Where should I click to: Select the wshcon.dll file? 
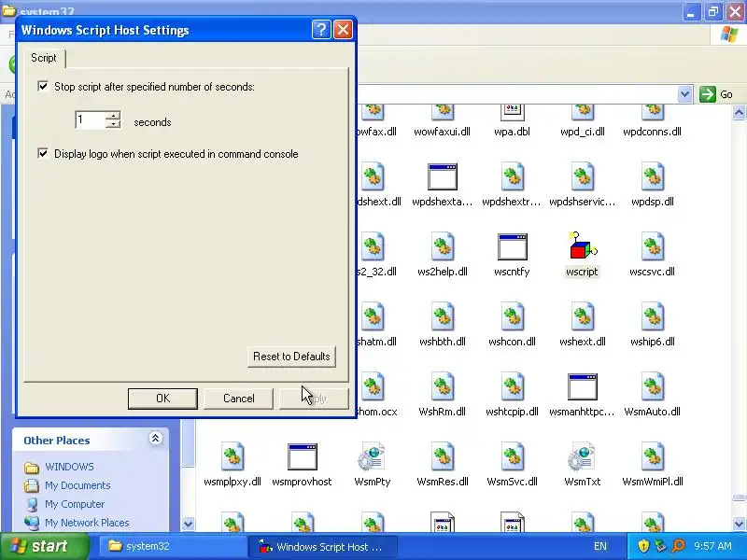[x=512, y=325]
